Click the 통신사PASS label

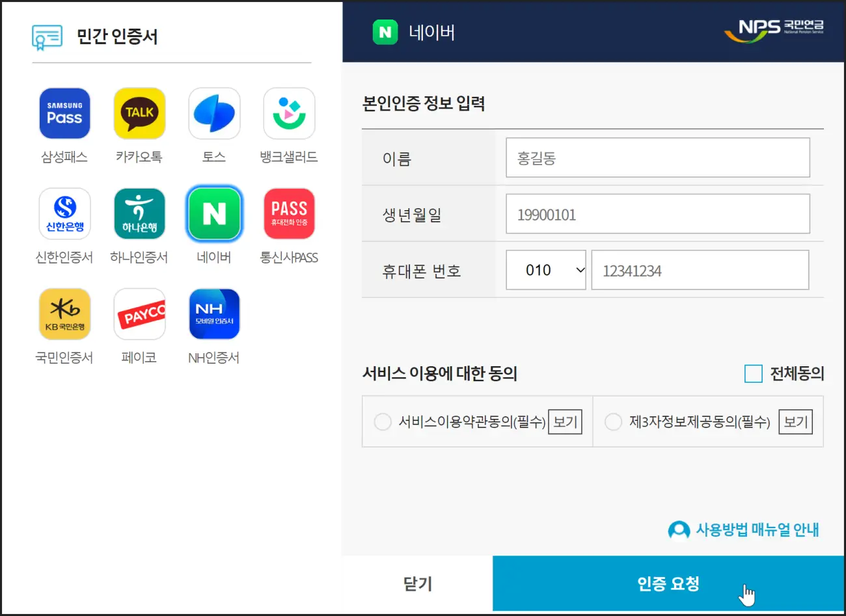click(x=289, y=257)
